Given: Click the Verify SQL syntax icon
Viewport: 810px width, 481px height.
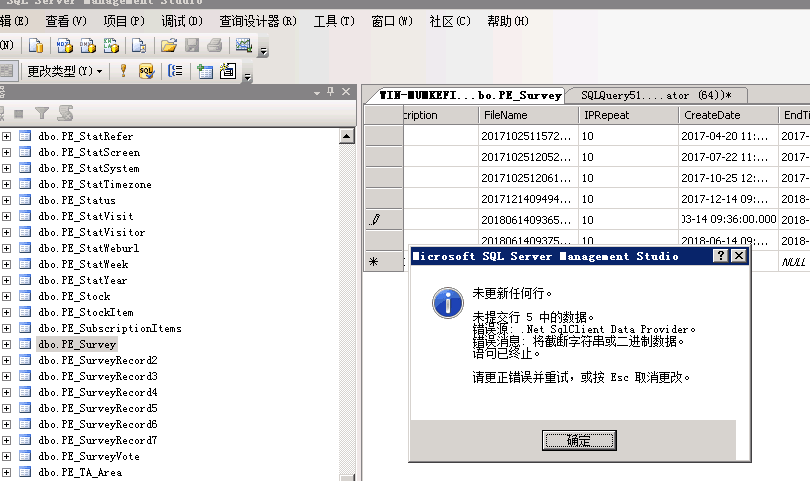Looking at the screenshot, I should [x=146, y=71].
